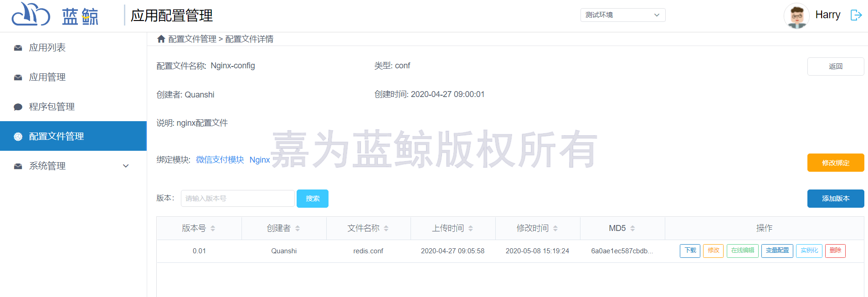Viewport: 868px width, 297px height.
Task: Click the file name redis.conf
Action: point(368,251)
